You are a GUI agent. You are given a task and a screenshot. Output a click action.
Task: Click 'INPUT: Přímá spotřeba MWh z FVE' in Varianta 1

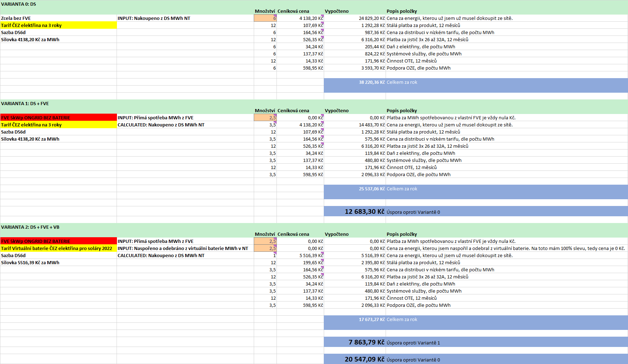coord(155,118)
